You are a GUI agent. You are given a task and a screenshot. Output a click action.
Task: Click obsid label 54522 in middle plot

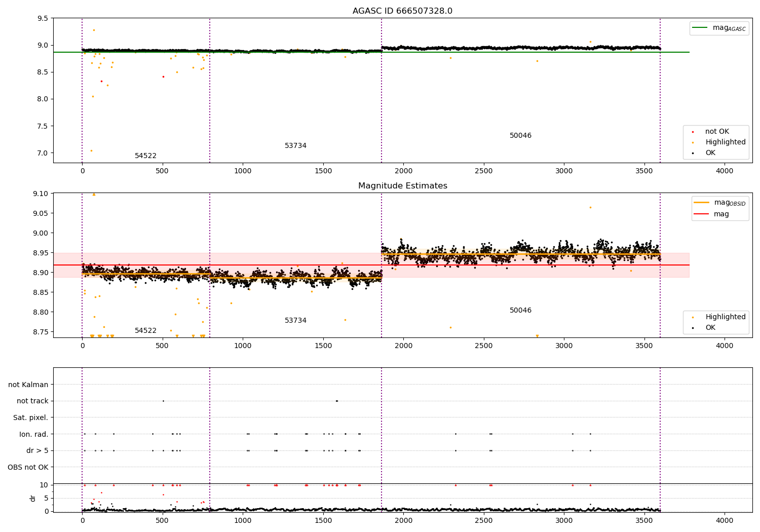pyautogui.click(x=145, y=331)
